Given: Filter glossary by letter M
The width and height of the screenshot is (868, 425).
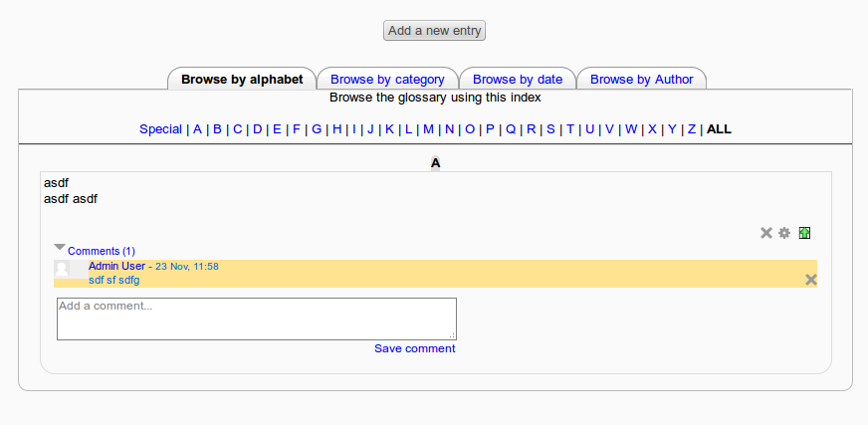Looking at the screenshot, I should click(428, 129).
